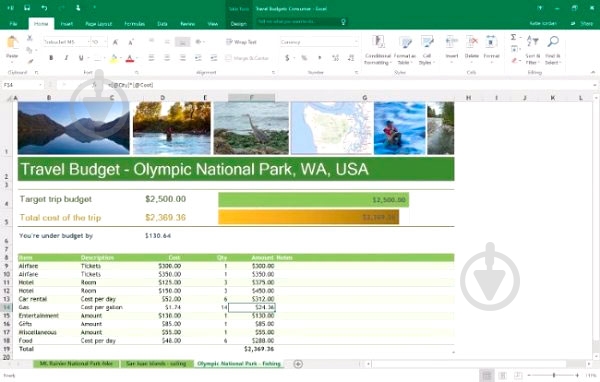Image resolution: width=600 pixels, height=382 pixels.
Task: Switch to the Page Layout ribbon tab
Action: [99, 24]
